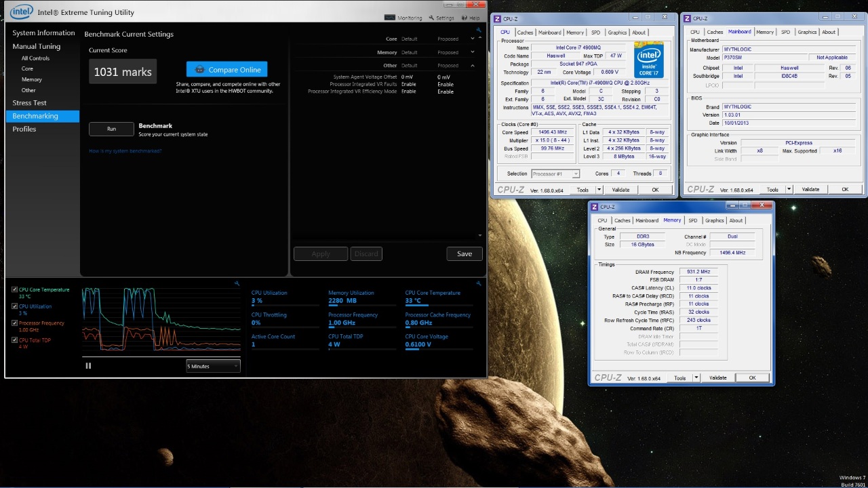Image resolution: width=868 pixels, height=488 pixels.
Task: Collapse the Other settings section
Action: (473, 66)
